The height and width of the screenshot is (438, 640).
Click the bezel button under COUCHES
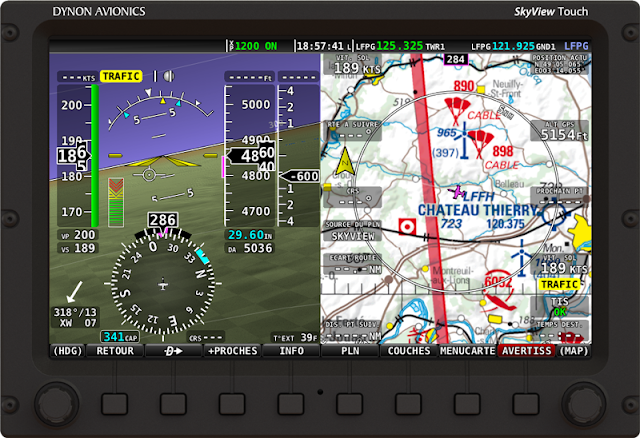pyautogui.click(x=409, y=404)
